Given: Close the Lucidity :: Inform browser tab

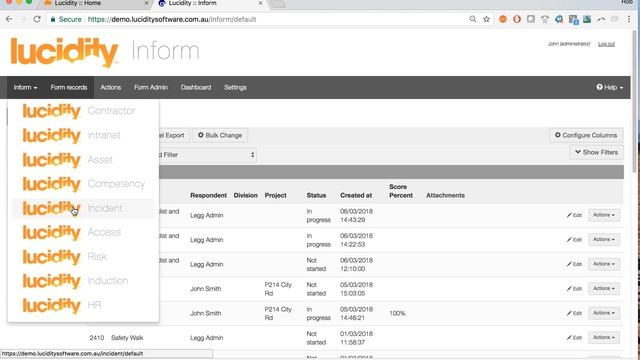Looking at the screenshot, I should coord(260,3).
